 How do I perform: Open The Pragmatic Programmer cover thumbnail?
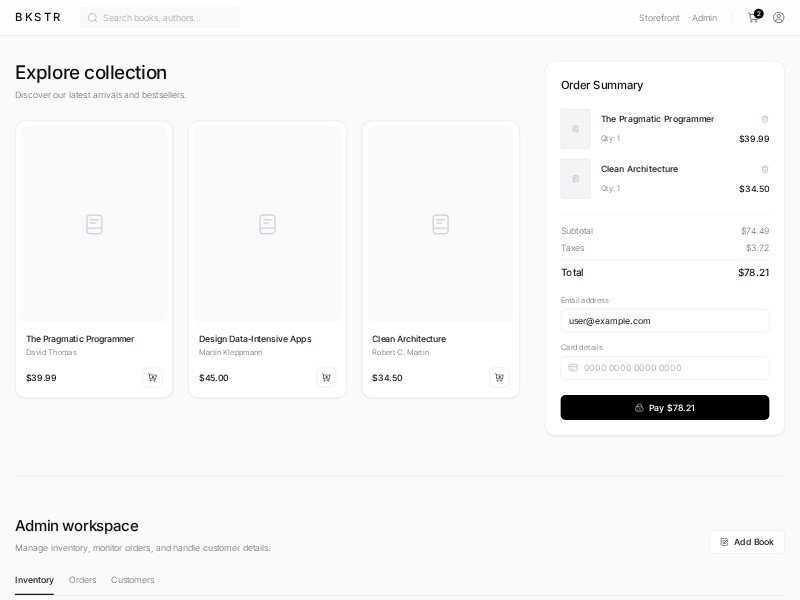point(94,224)
